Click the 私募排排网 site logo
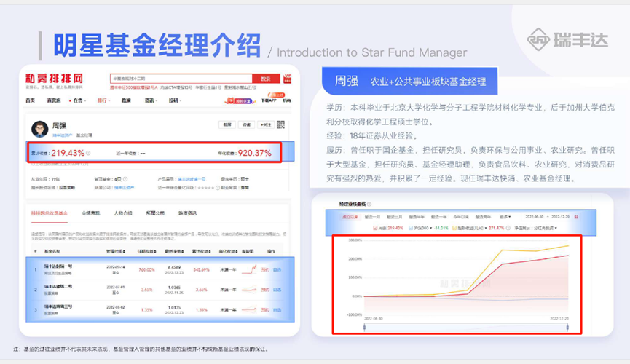630x364 pixels. tap(54, 79)
